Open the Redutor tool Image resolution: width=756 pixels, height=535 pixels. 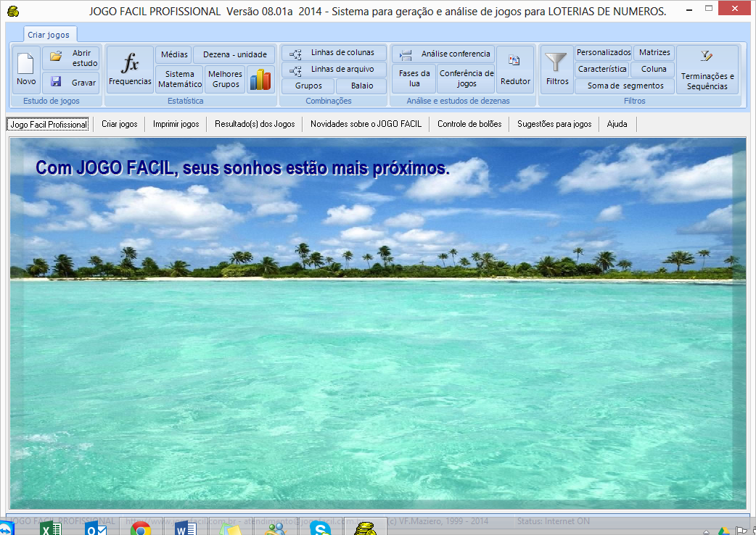pyautogui.click(x=515, y=70)
